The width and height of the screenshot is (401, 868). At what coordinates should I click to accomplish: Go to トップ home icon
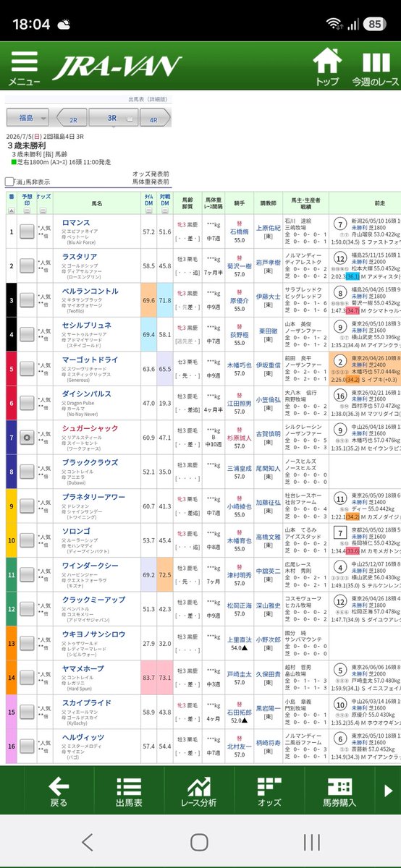click(x=328, y=67)
